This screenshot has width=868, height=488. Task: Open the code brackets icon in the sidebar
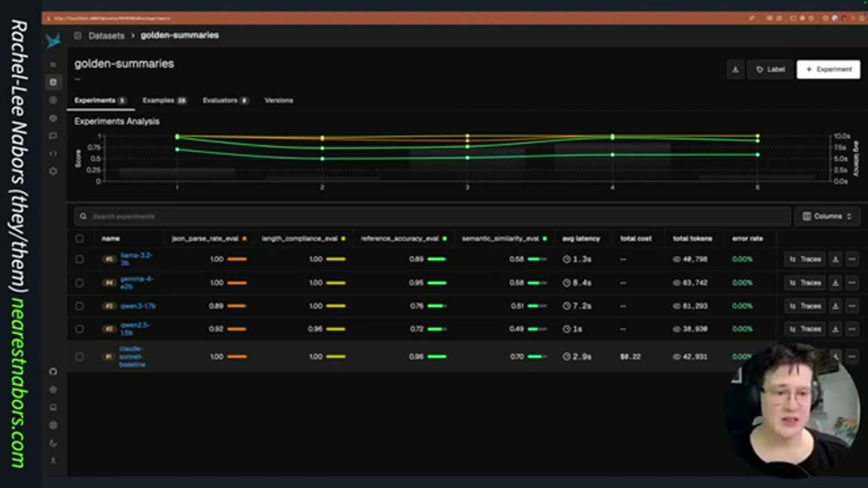(x=54, y=153)
